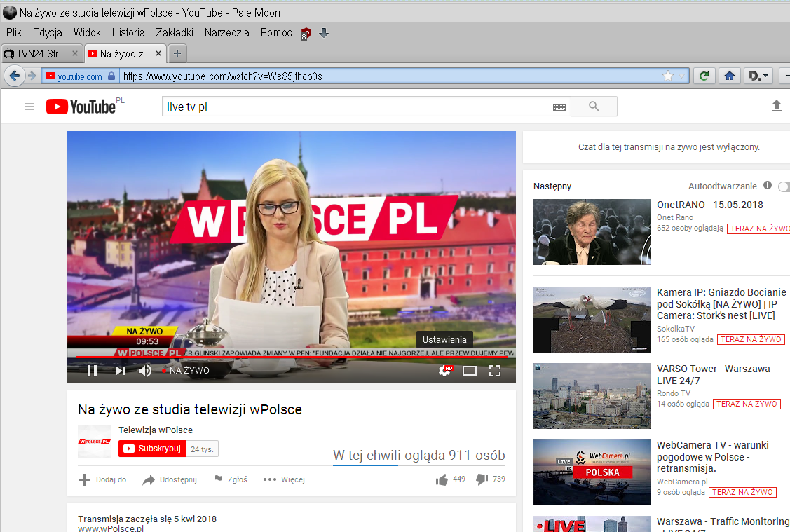Open the browser home page icon
790x532 pixels.
[729, 76]
